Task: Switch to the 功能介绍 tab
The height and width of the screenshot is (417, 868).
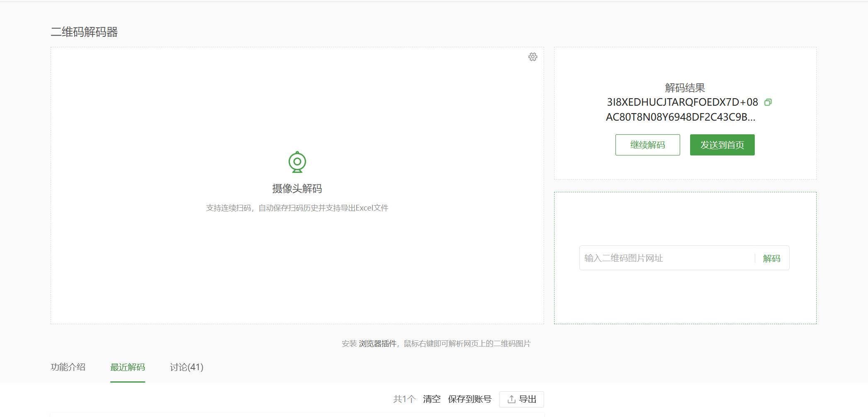Action: click(x=68, y=367)
